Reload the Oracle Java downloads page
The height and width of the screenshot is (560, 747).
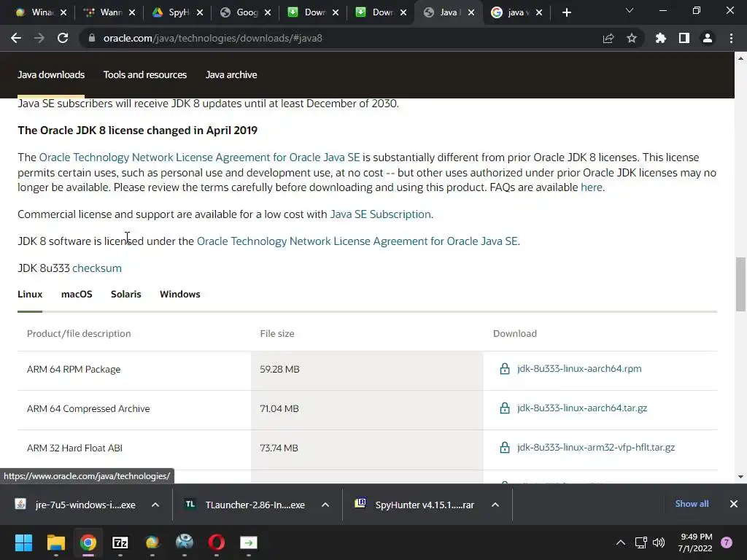[63, 38]
